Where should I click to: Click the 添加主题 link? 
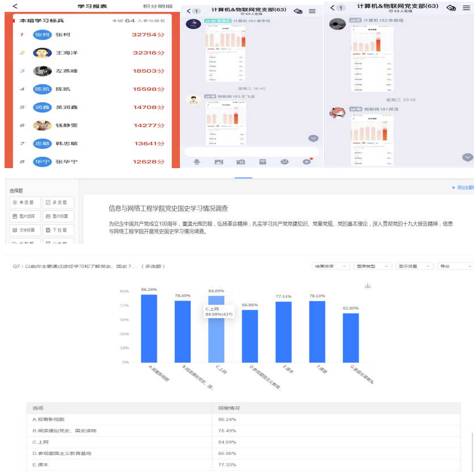(x=462, y=187)
